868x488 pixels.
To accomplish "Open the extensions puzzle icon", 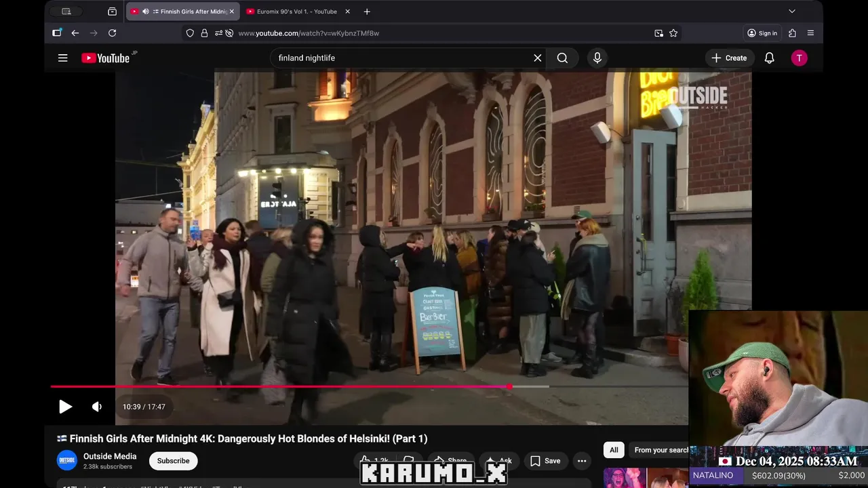I will coord(792,33).
